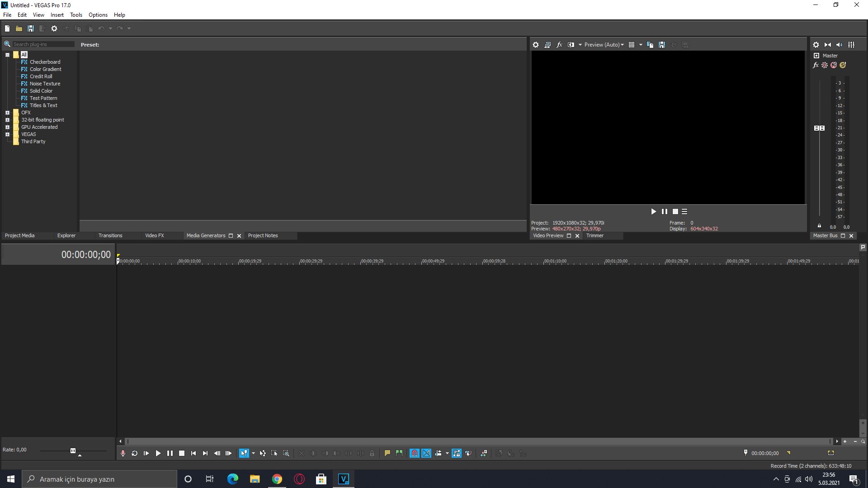Image resolution: width=868 pixels, height=488 pixels.
Task: Open Master Bus audio properties gear
Action: point(816,45)
